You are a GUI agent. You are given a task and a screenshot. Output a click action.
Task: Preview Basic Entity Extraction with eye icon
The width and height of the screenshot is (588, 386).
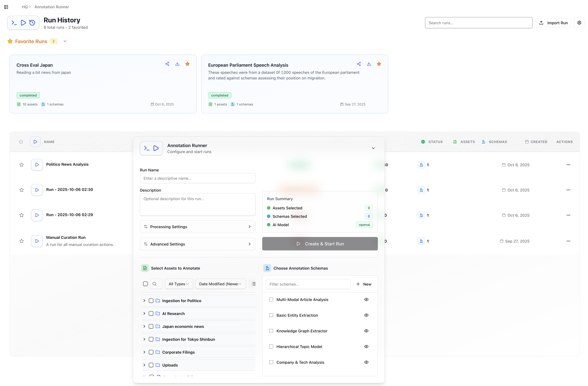366,315
